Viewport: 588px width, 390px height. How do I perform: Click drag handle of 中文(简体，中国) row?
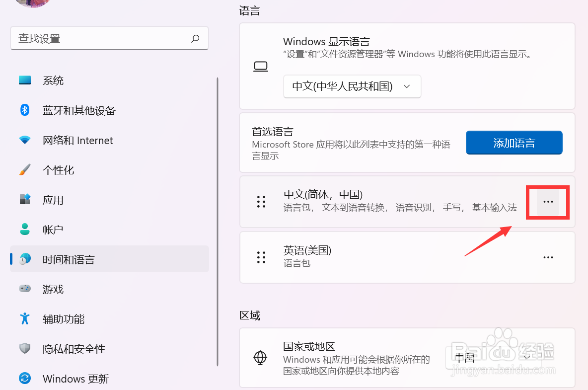click(x=261, y=202)
